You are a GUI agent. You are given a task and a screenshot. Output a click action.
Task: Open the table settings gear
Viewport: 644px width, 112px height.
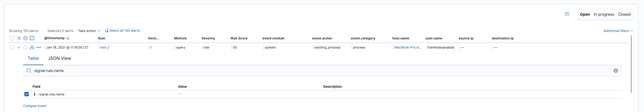(25, 38)
